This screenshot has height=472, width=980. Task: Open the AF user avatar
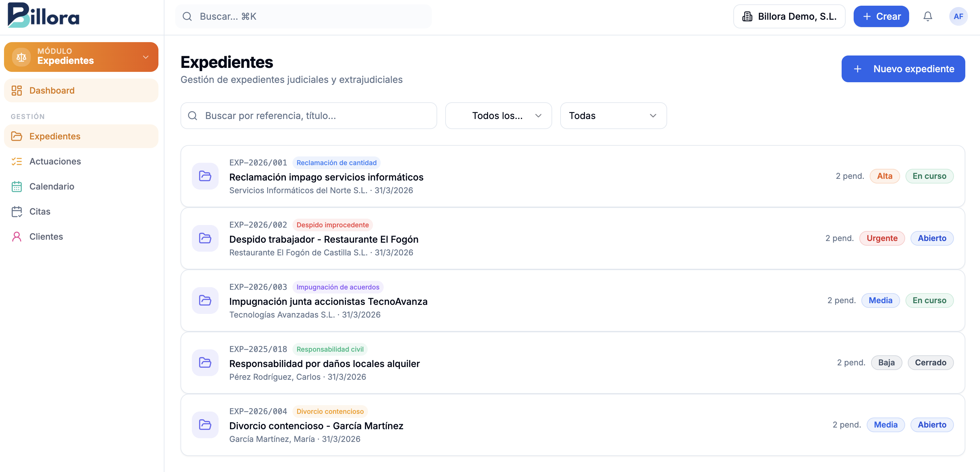click(x=958, y=16)
